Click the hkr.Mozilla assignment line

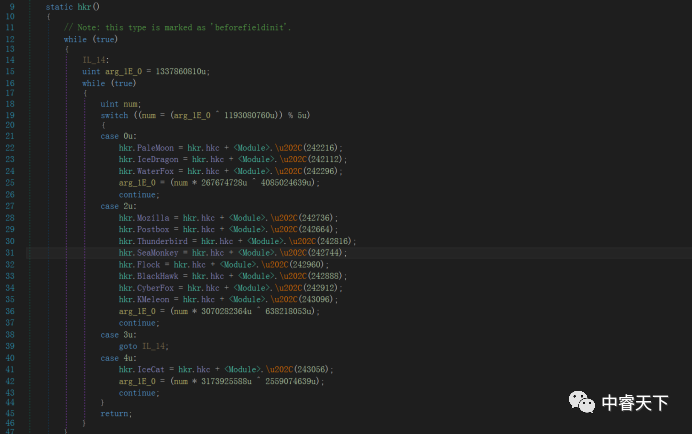[x=228, y=218]
